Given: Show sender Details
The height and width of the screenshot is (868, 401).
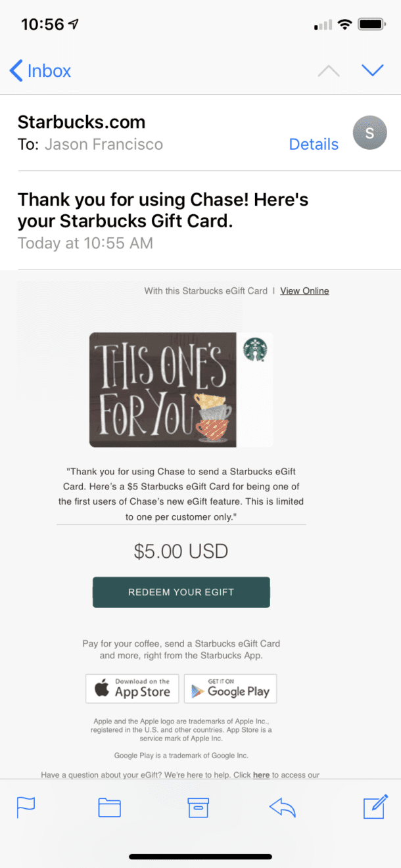Looking at the screenshot, I should (x=314, y=144).
